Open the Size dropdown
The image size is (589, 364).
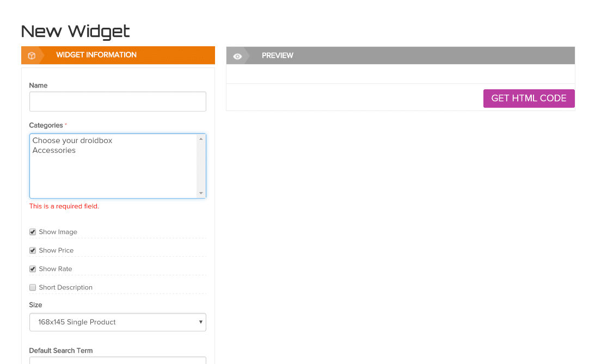(x=118, y=322)
